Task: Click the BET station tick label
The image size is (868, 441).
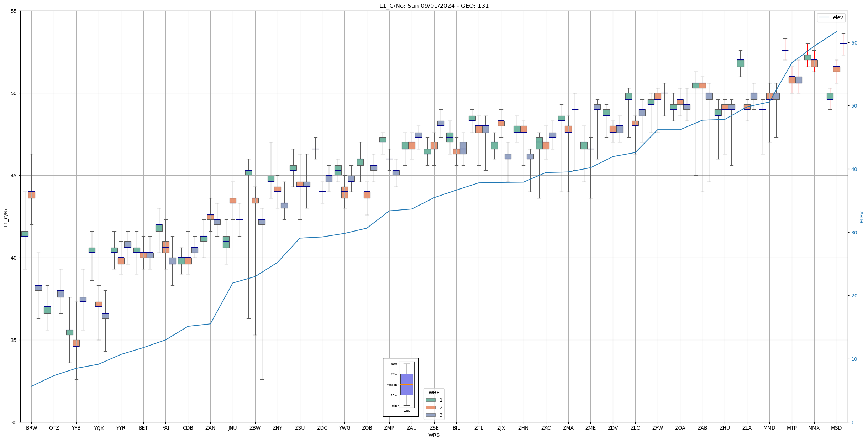Action: pyautogui.click(x=143, y=428)
